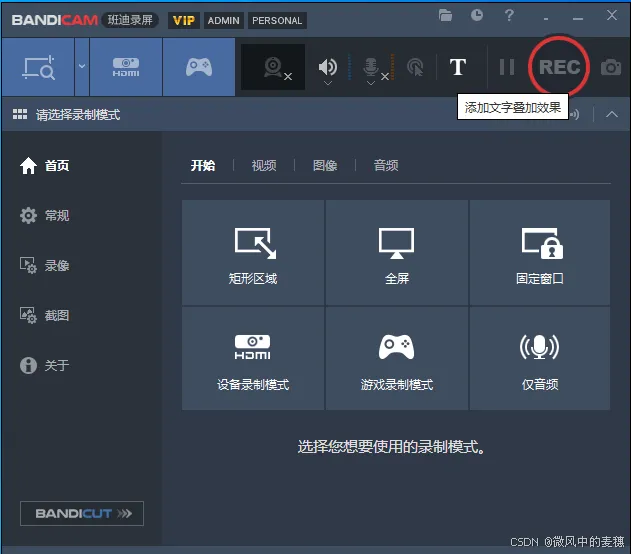Start recording with the REC button

tap(559, 67)
